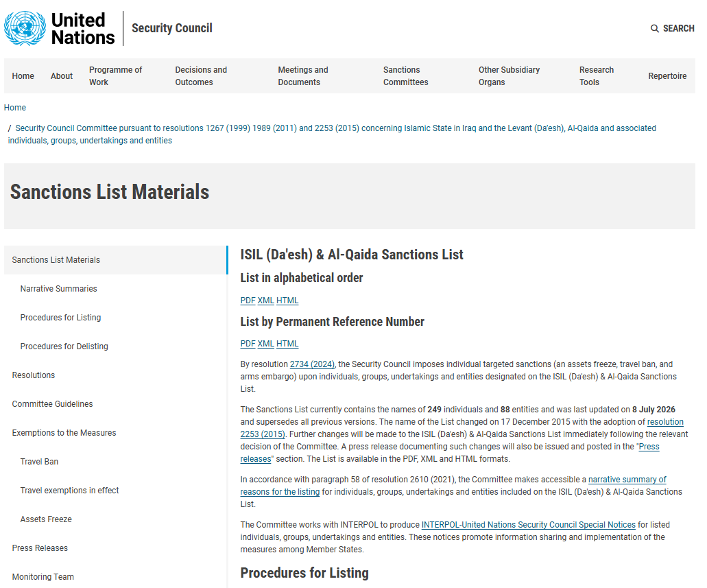Open XML version of Permanent Reference list
This screenshot has width=707, height=588.
pos(265,344)
